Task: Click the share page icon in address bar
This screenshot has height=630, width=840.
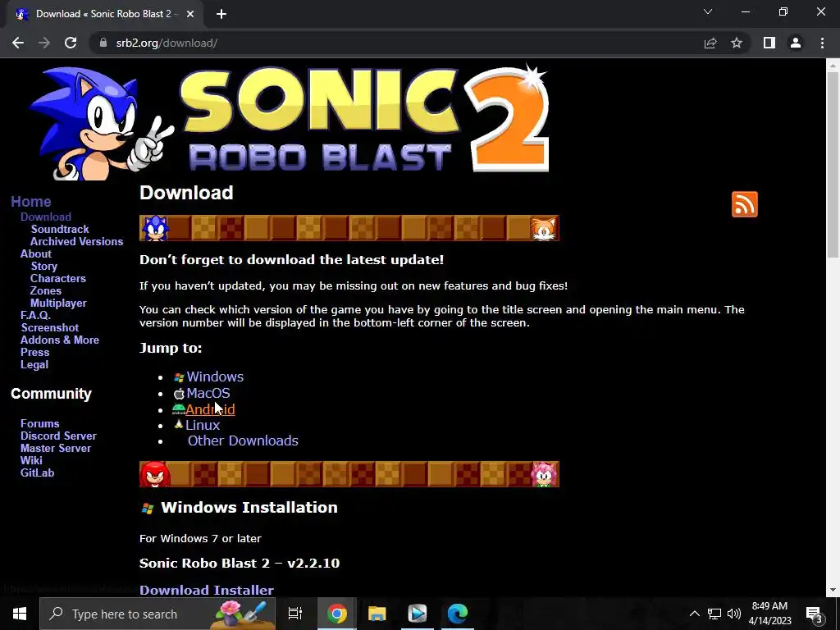Action: [710, 43]
